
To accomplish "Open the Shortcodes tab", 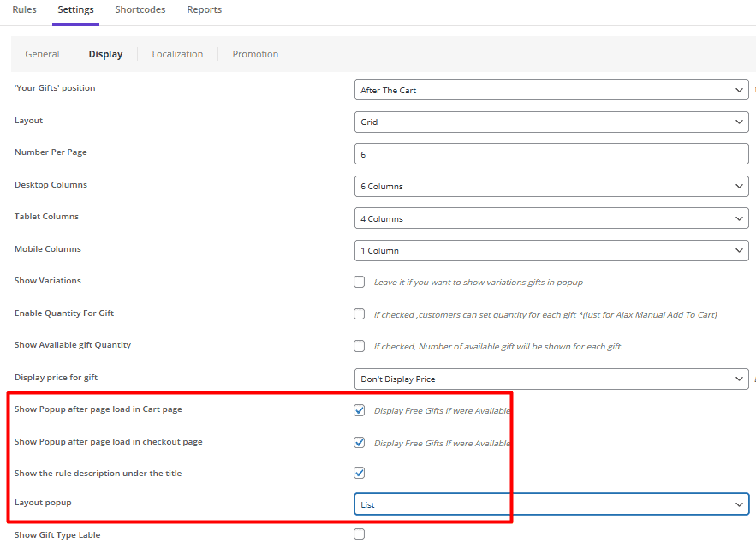I will coord(140,9).
